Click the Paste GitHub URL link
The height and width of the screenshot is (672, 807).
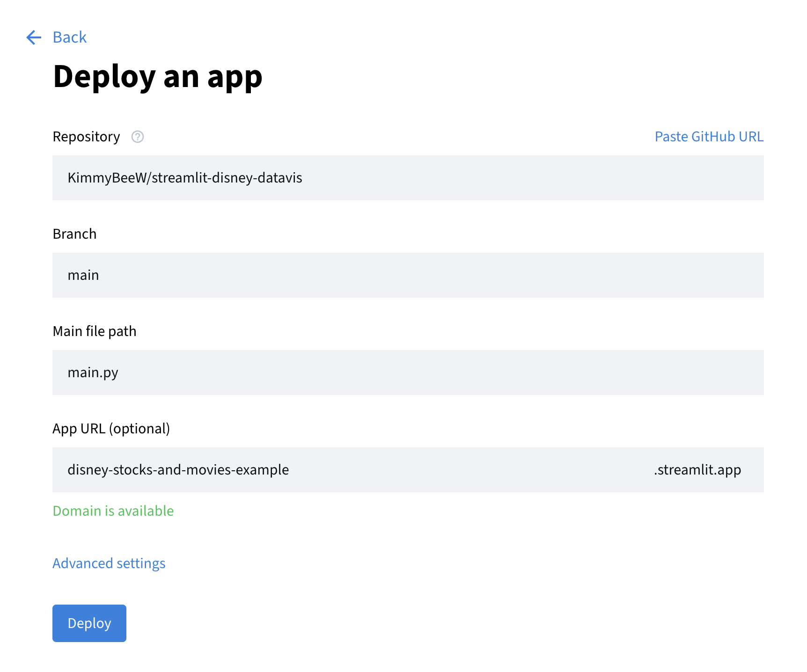point(709,137)
